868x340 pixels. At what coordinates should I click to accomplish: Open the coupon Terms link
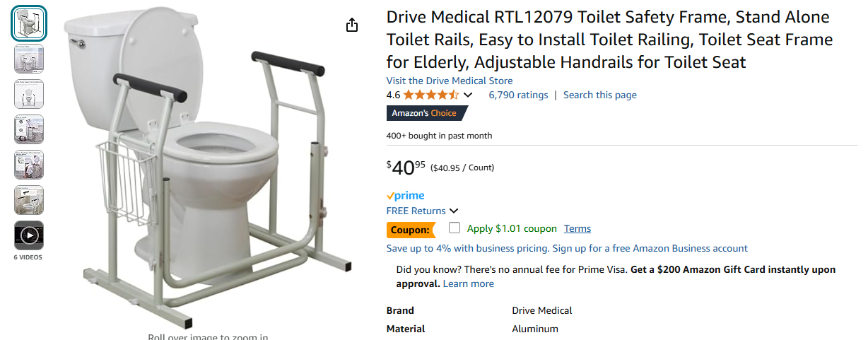tap(577, 228)
